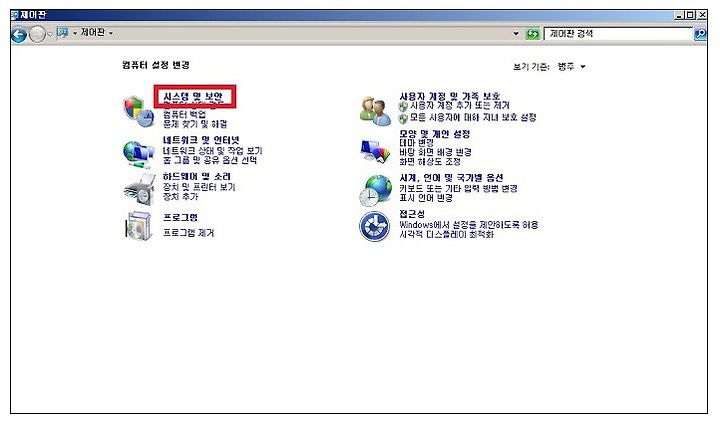The width and height of the screenshot is (720, 424).
Task: Click the search magnifier icon
Action: (x=701, y=34)
